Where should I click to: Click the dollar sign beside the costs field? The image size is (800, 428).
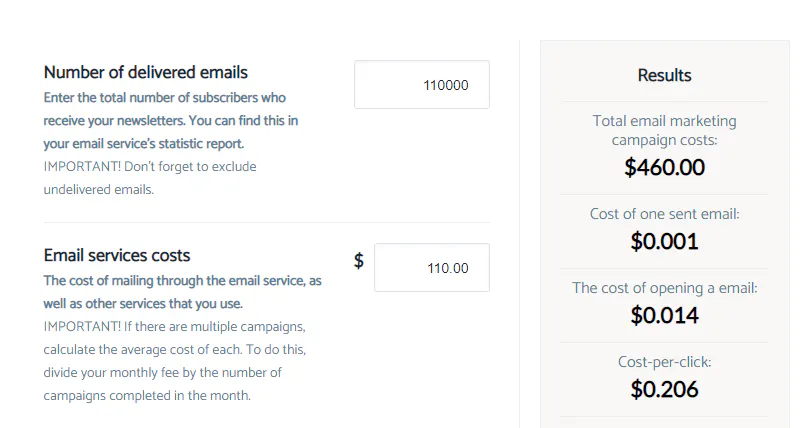click(x=359, y=261)
